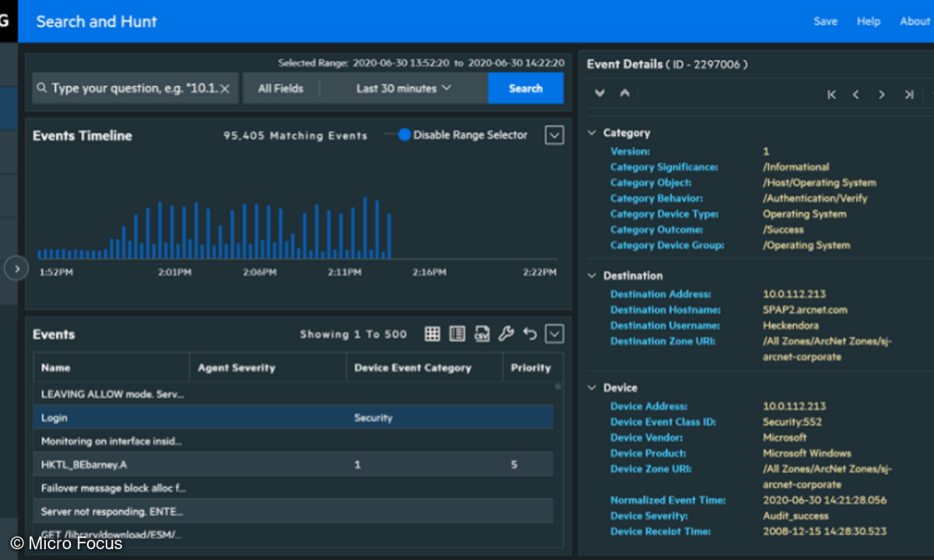Click Normalized Event Time value
Viewport: 934px width, 560px height.
point(824,500)
